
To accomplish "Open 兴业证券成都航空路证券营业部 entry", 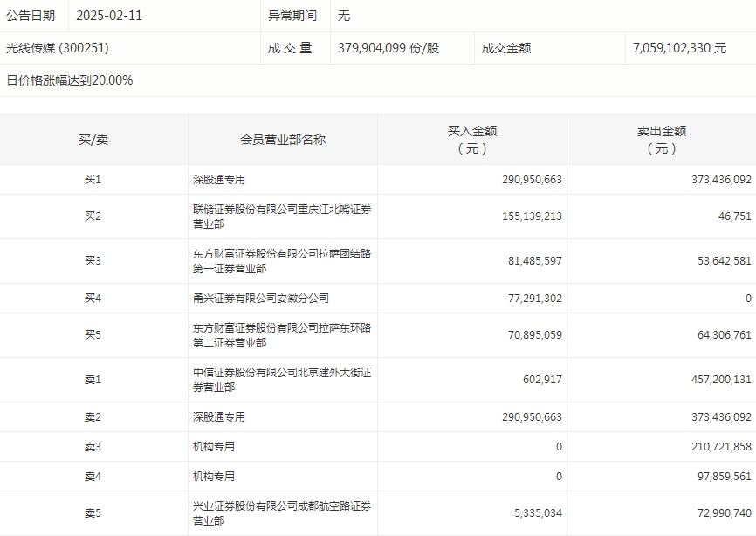I will point(282,512).
